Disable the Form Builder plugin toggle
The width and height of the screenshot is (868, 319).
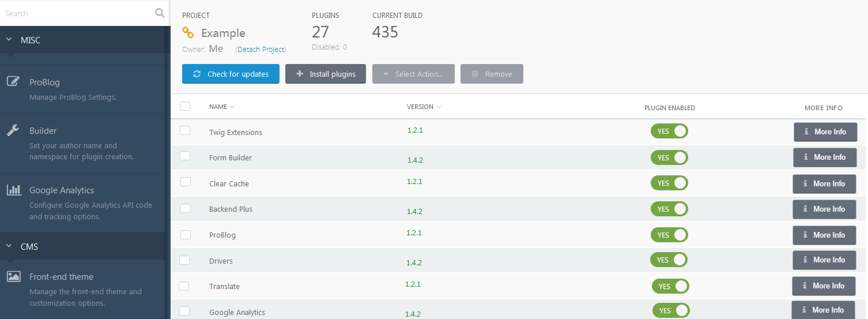click(669, 157)
